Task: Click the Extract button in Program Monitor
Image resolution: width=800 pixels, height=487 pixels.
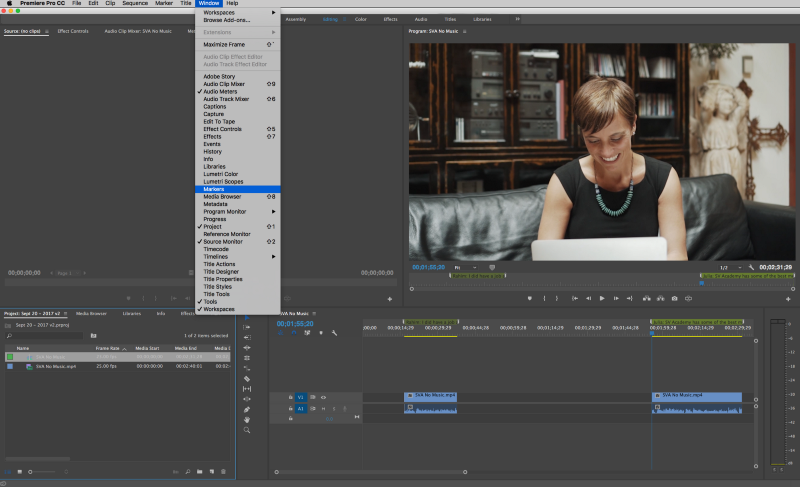Action: pyautogui.click(x=660, y=298)
